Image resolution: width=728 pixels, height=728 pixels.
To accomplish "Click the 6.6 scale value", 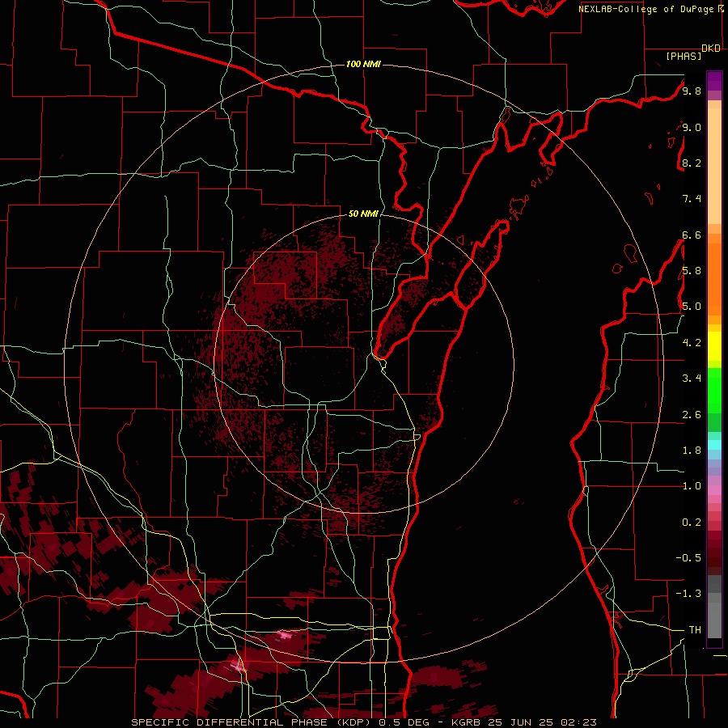I will (x=692, y=235).
